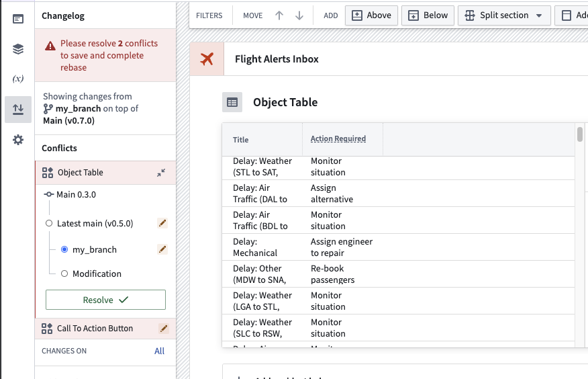Edit Latest main (v0.5.0) with pencil icon
Viewport: 588px width, 379px height.
(162, 223)
